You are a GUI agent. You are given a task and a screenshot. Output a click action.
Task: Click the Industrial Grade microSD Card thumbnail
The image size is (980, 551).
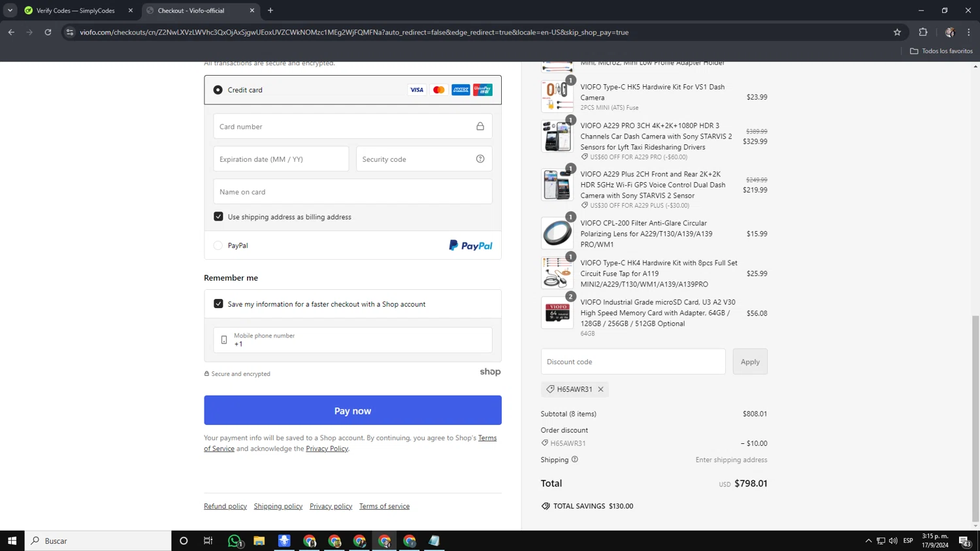click(x=557, y=313)
